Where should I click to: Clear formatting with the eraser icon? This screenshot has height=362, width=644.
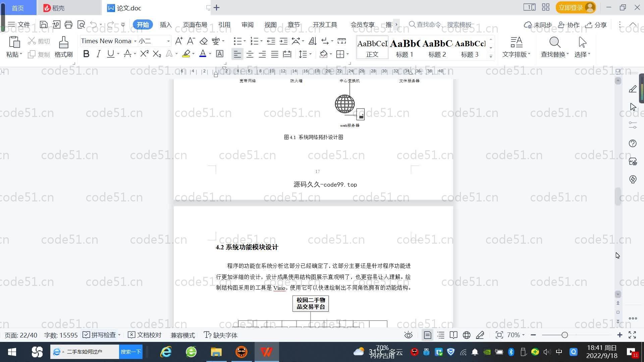(203, 41)
